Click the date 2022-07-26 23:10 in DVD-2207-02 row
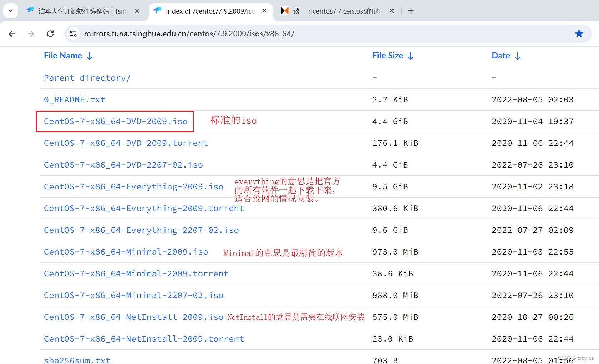This screenshot has width=599, height=364. click(533, 165)
